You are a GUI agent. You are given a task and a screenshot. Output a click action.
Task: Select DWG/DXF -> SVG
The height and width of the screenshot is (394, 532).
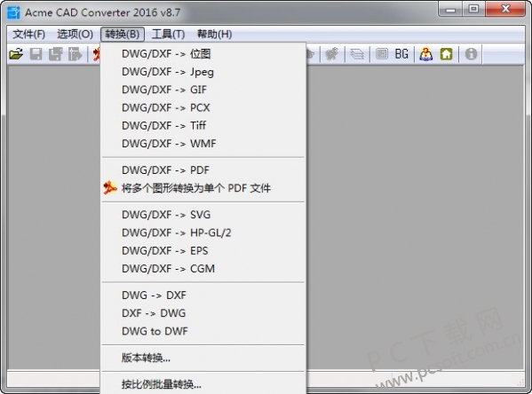(x=203, y=215)
